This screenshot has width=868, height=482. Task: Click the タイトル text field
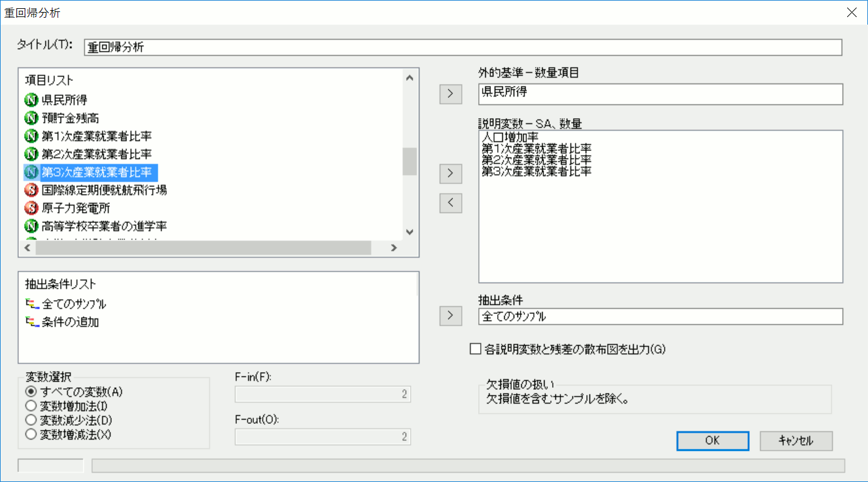463,47
